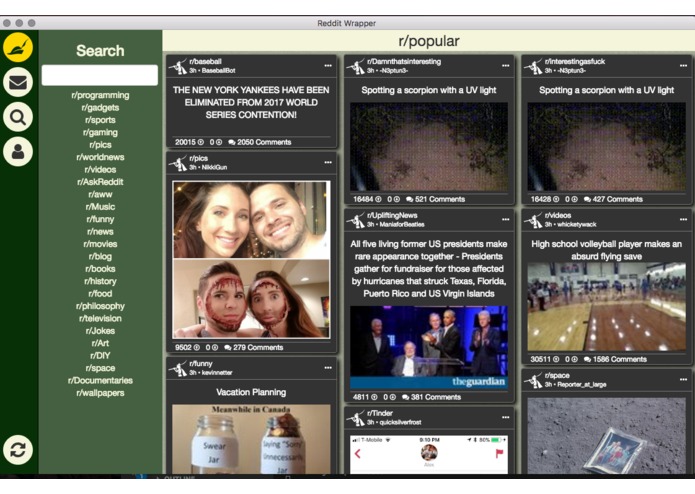Viewport: 695px width, 494px height.
Task: Open the swear jar Canada image
Action: (251, 439)
